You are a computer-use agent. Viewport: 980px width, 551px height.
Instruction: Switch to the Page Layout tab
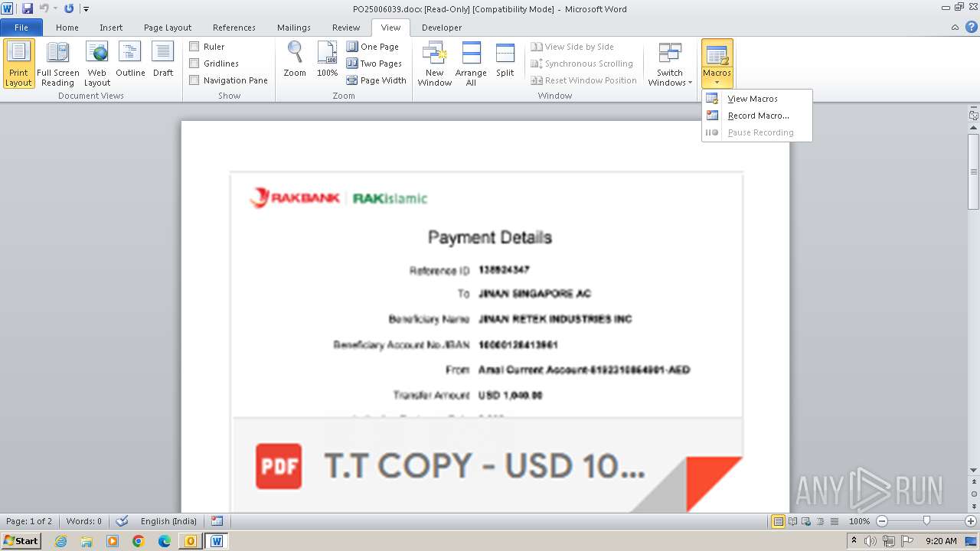(x=168, y=28)
